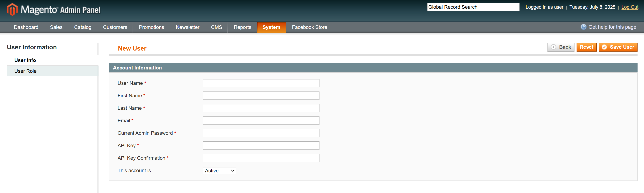Click the First Name input field
The height and width of the screenshot is (193, 644).
coord(261,96)
